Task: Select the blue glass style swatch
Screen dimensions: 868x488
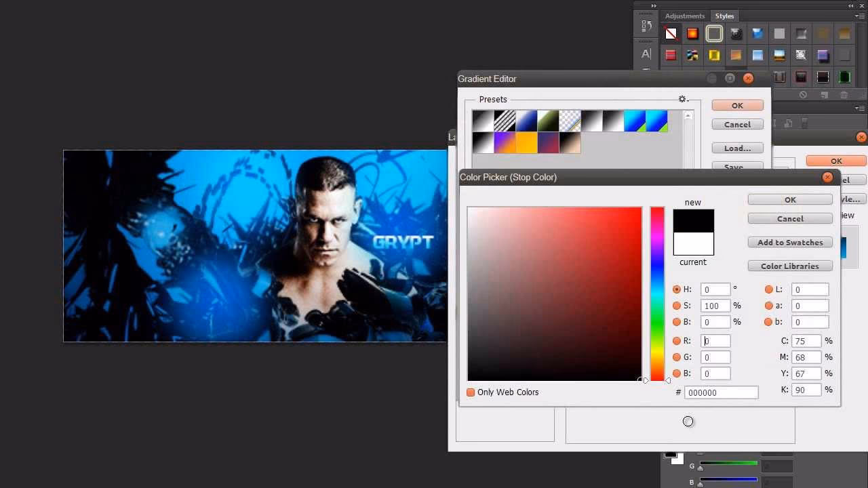Action: coord(757,33)
